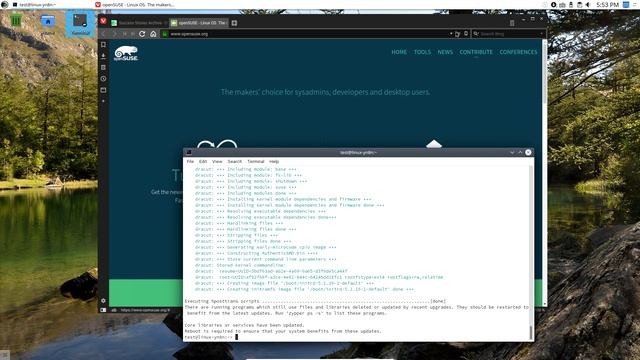Click the openSUSE chameleon logo
The height and width of the screenshot is (360, 640).
(126, 53)
